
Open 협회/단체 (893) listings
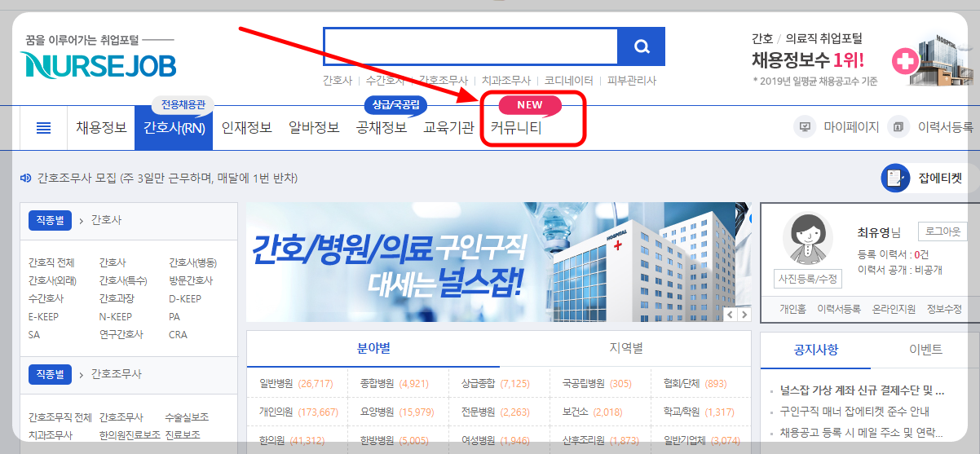(x=695, y=383)
